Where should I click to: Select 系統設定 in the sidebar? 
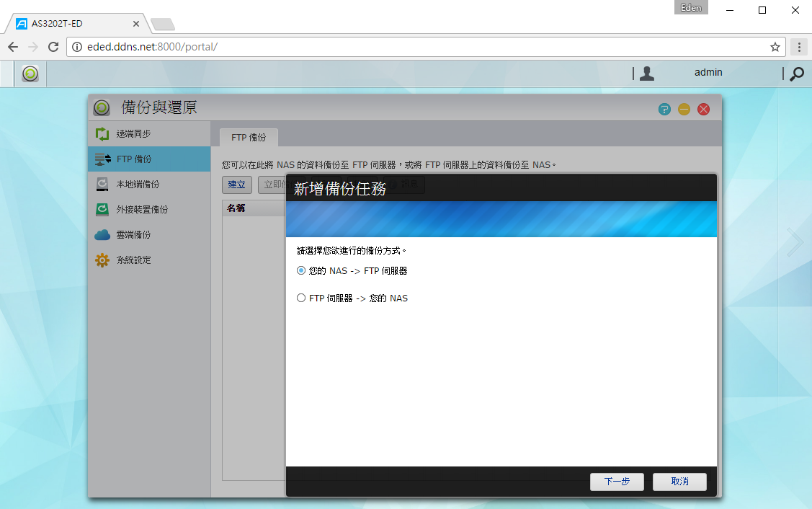(x=149, y=260)
